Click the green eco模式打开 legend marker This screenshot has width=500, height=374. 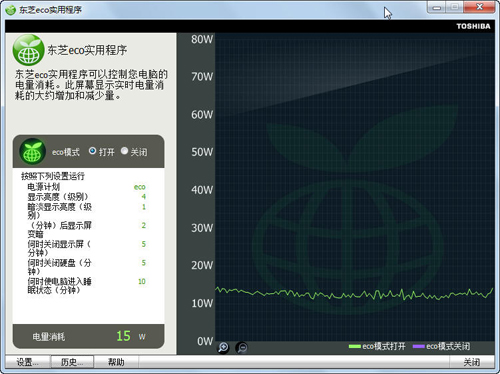pyautogui.click(x=355, y=346)
